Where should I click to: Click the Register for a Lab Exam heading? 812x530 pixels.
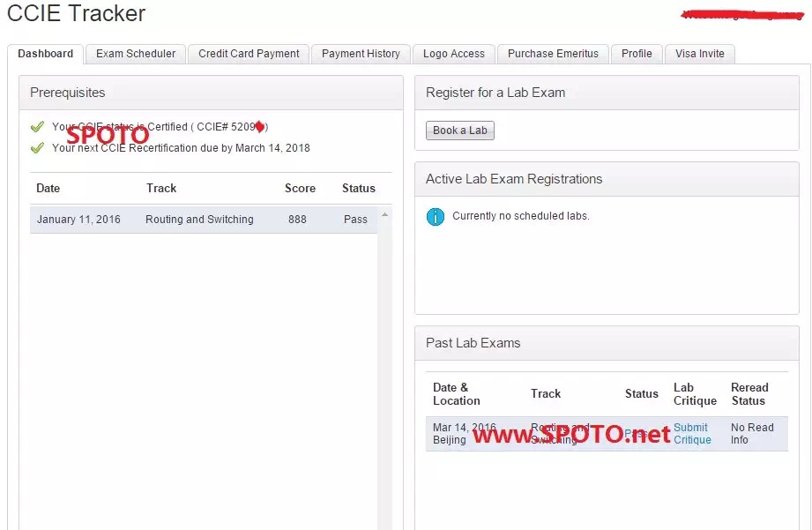pyautogui.click(x=495, y=93)
